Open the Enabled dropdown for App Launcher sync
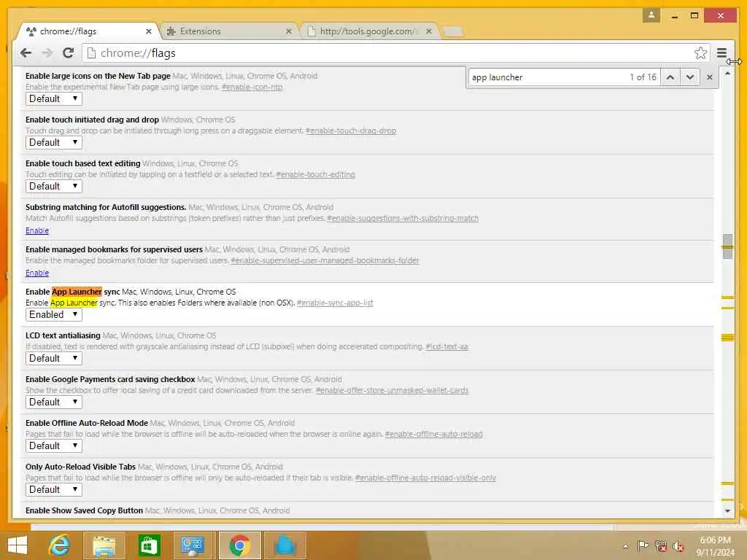The height and width of the screenshot is (560, 747). tap(54, 314)
